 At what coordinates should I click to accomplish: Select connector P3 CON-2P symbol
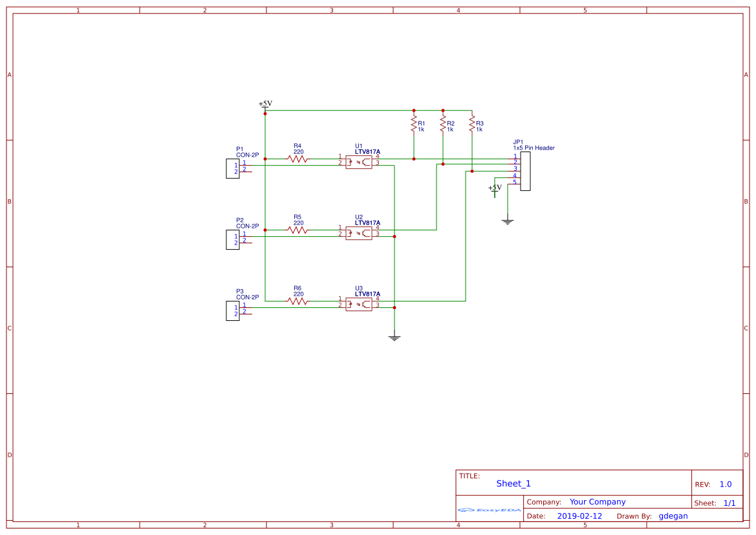coord(232,311)
